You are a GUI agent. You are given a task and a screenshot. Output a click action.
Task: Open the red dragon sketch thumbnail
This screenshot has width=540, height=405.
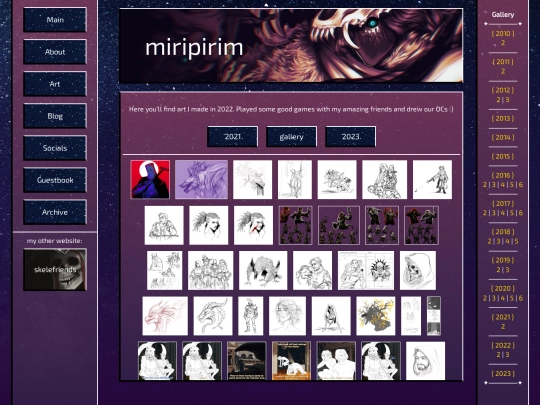[165, 316]
